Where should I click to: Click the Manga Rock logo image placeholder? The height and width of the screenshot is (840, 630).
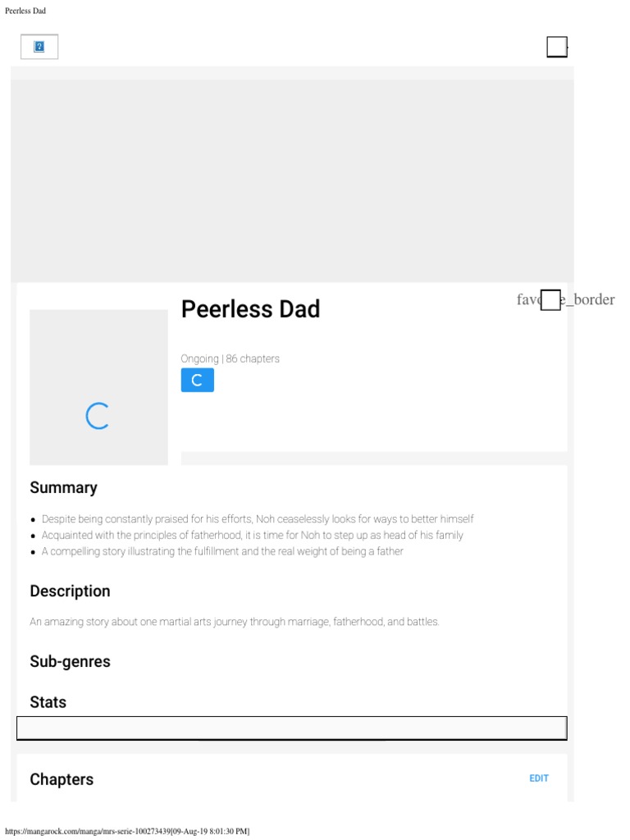click(x=39, y=47)
